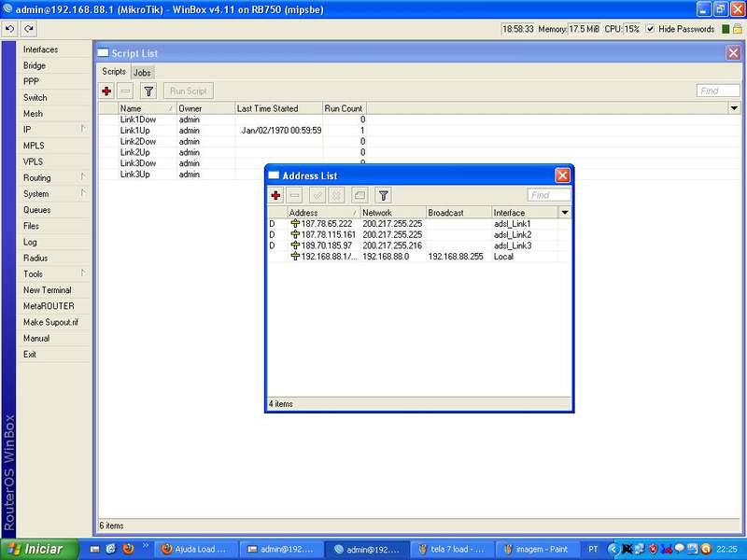Switch to the Scripts tab
747x560 pixels.
pyautogui.click(x=114, y=72)
